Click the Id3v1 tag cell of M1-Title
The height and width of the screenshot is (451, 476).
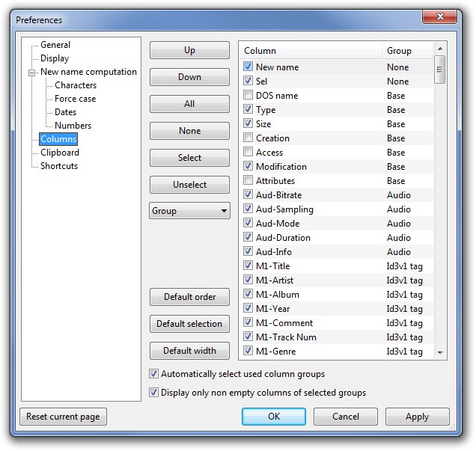tap(404, 266)
